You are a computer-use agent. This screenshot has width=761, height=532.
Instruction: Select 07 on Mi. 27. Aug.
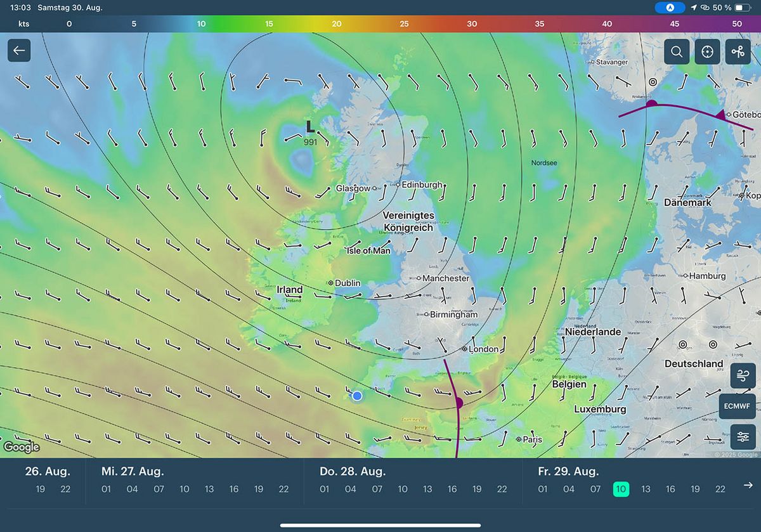tap(159, 489)
